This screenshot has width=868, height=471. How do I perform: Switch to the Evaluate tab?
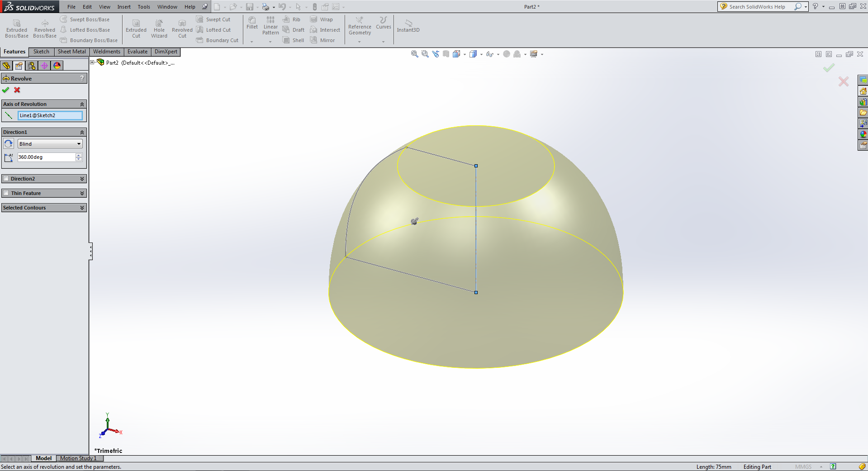point(138,52)
